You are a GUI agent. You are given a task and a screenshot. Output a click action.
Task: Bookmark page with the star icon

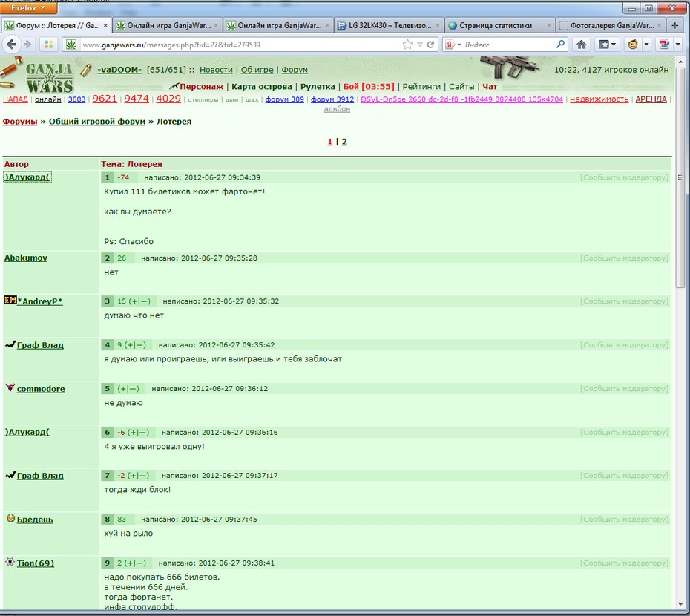tap(407, 45)
